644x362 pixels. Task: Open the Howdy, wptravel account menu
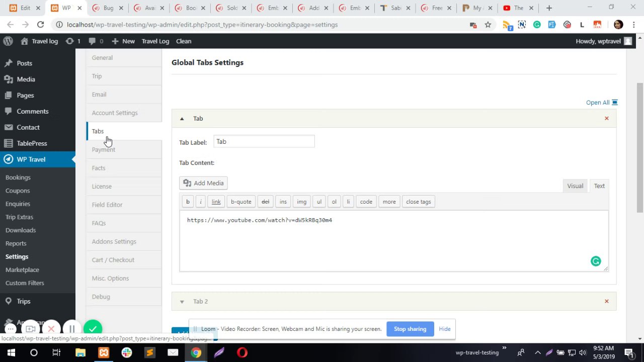pyautogui.click(x=603, y=41)
